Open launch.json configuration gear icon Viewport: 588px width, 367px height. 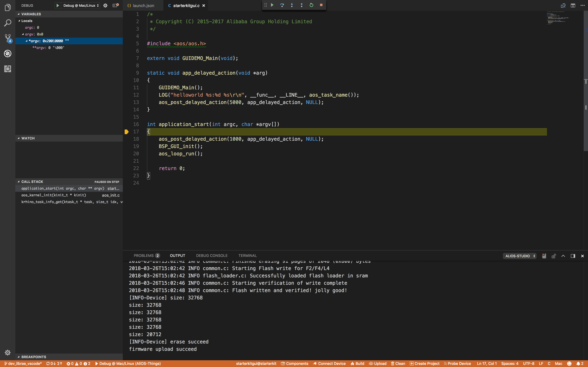click(105, 5)
